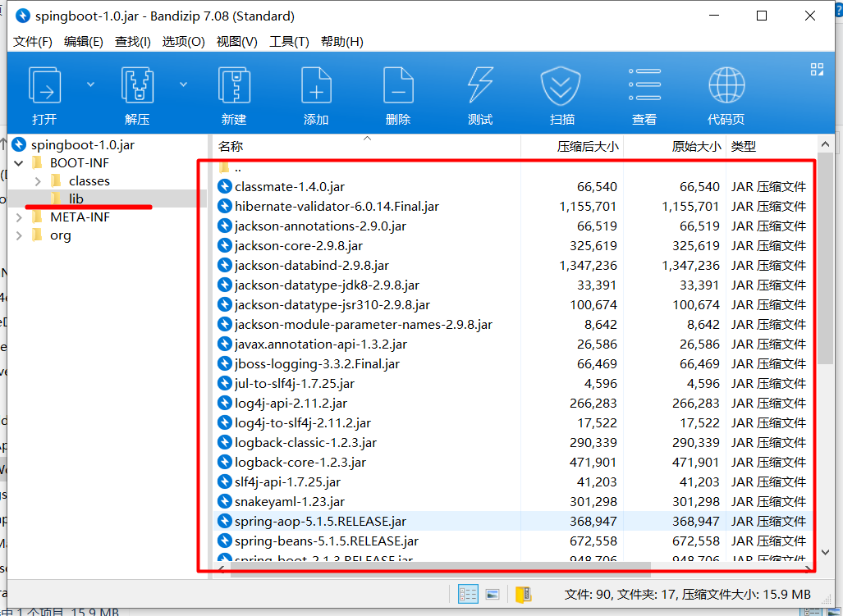Screen dimensions: 843x616
Task: Click jackson-databind-2.9.8.jar file icon
Action: pos(224,265)
